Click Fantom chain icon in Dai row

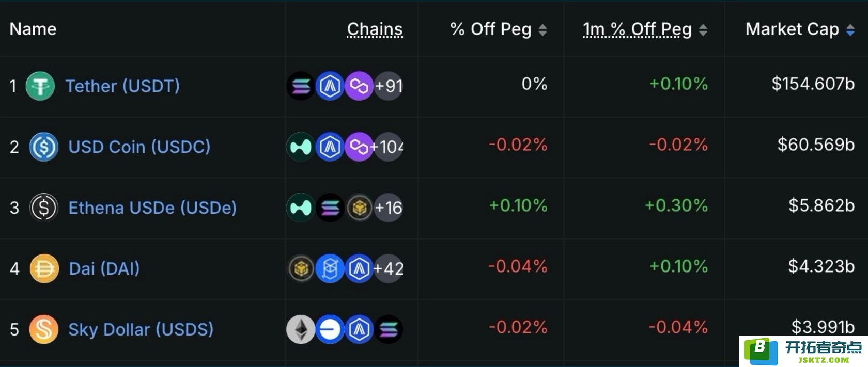point(330,268)
